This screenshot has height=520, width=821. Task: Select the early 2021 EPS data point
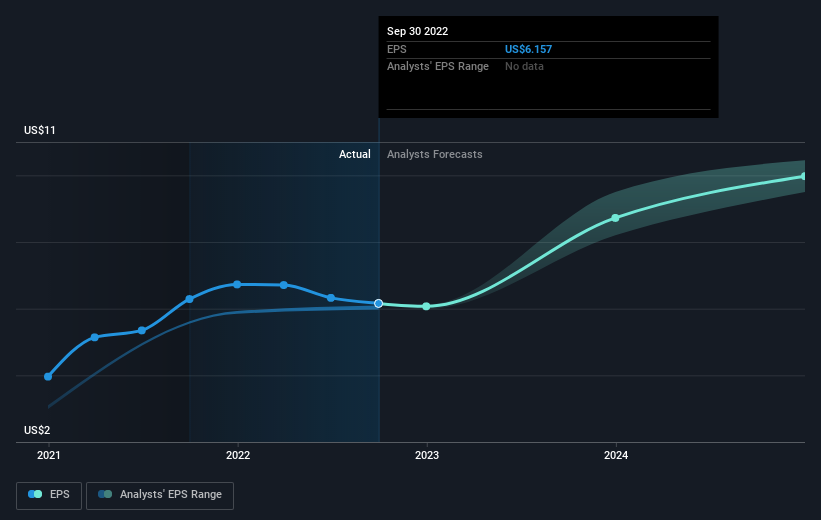click(x=48, y=377)
